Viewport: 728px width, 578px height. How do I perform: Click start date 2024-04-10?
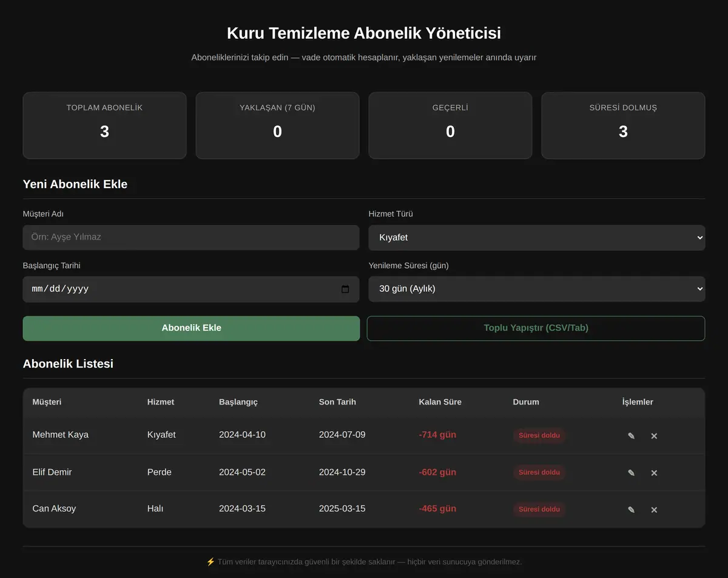[x=242, y=435]
